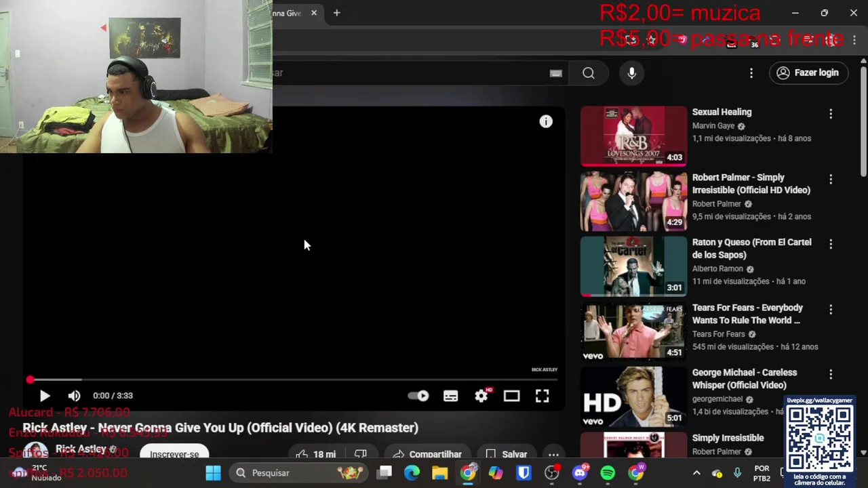Close the current Chrome tab
The width and height of the screenshot is (868, 488).
click(314, 13)
